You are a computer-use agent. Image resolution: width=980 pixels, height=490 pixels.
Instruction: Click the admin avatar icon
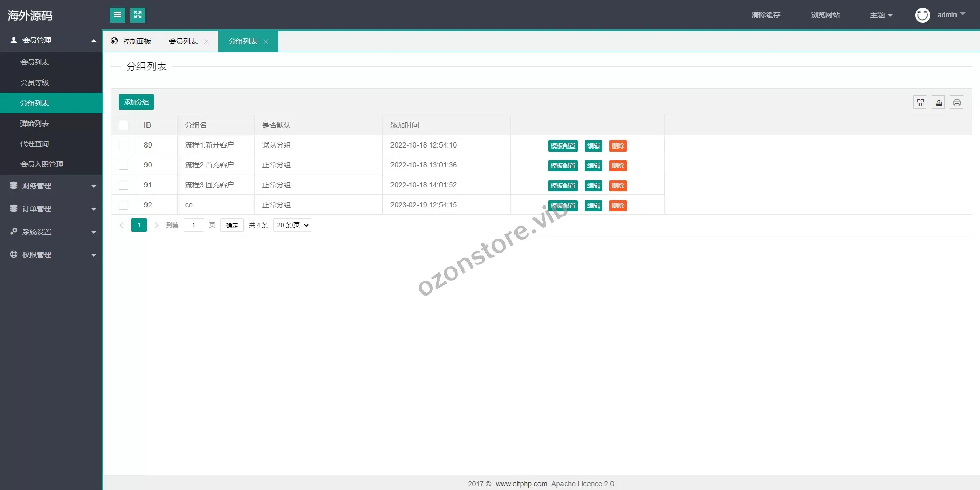pos(922,15)
